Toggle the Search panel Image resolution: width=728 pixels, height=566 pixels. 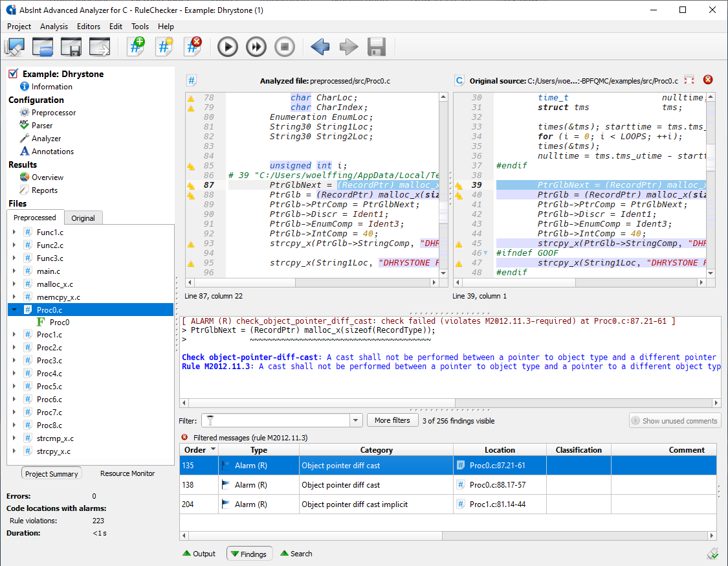tap(296, 554)
